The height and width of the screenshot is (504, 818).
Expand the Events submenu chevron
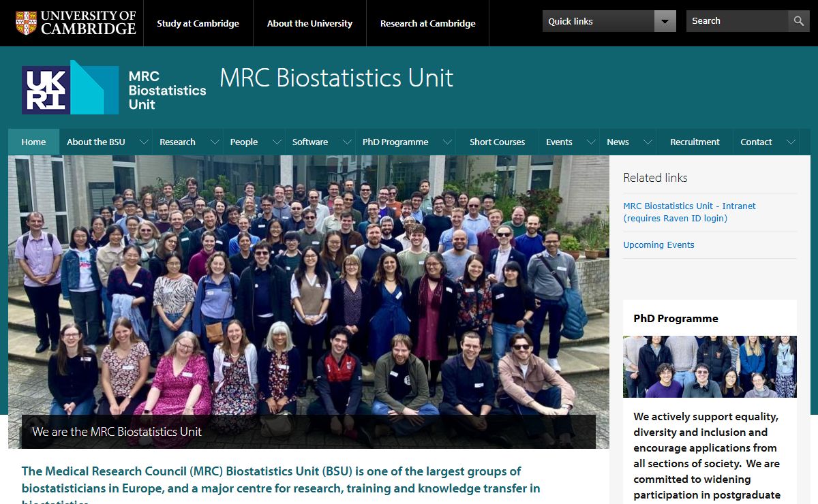pyautogui.click(x=590, y=142)
